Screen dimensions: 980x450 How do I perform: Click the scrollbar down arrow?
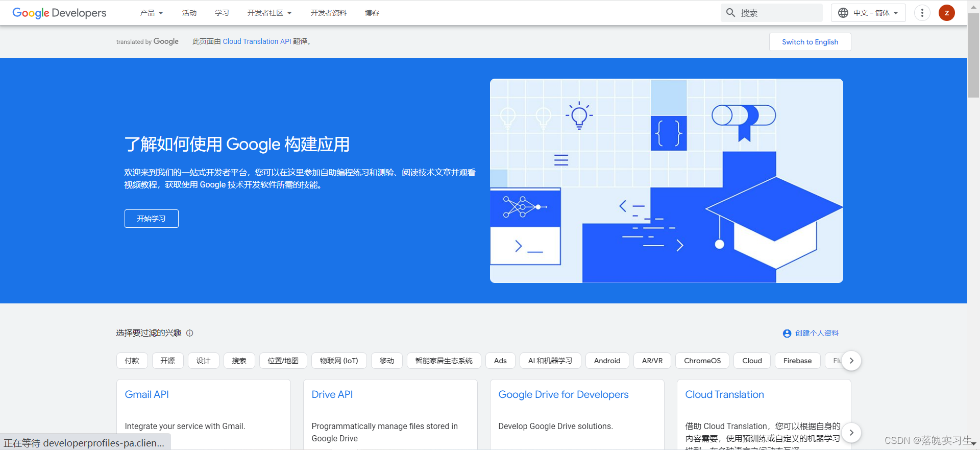974,444
